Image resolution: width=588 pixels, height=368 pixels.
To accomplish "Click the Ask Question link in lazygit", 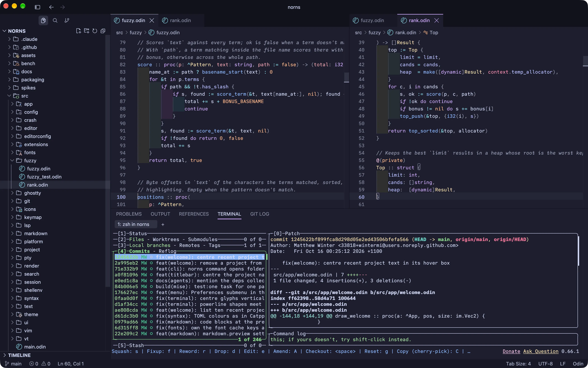I will tap(541, 351).
